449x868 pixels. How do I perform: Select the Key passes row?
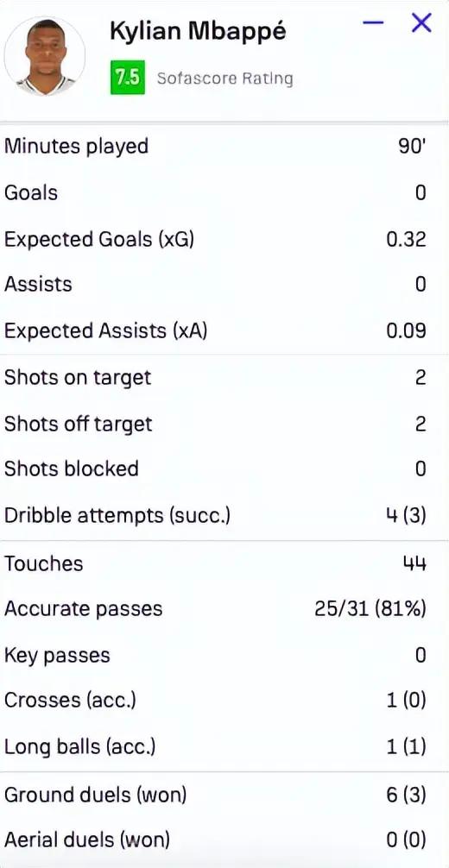[x=224, y=656]
